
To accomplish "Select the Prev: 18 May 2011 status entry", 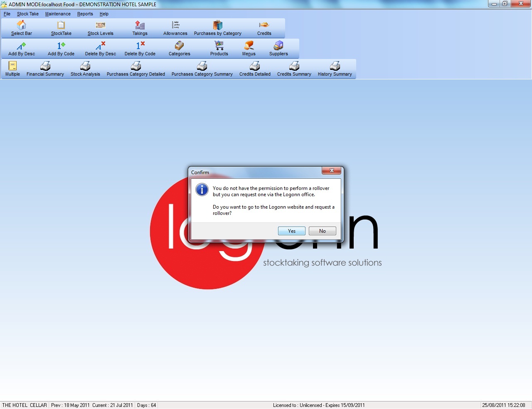I will pyautogui.click(x=70, y=405).
